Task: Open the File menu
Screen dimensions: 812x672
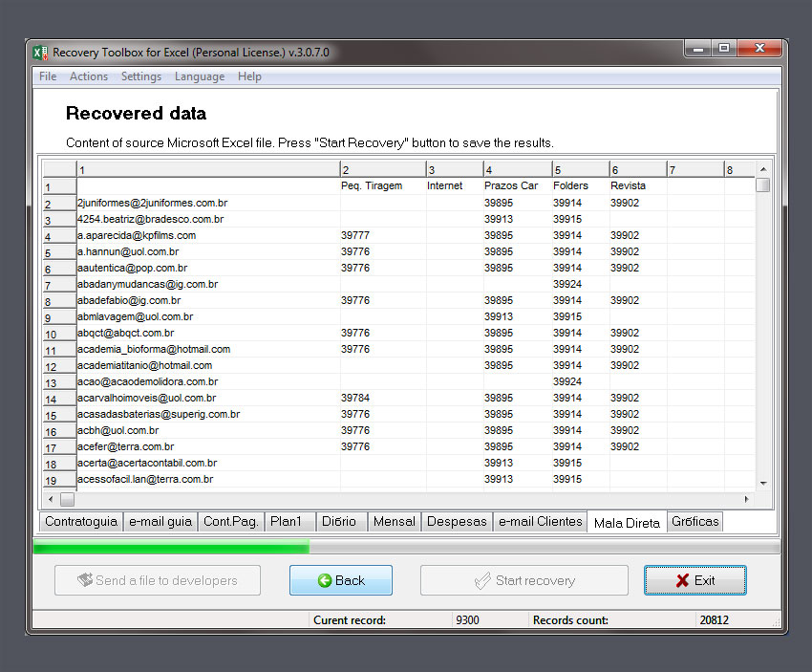Action: [48, 76]
